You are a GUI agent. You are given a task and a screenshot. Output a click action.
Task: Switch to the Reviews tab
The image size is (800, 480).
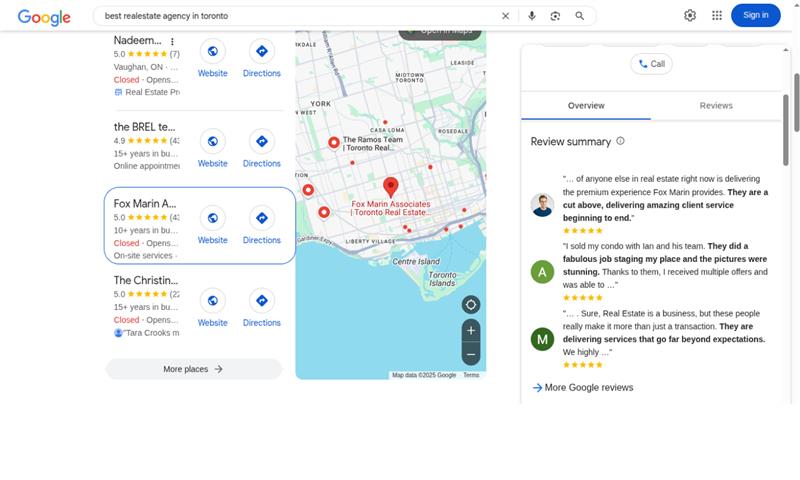pyautogui.click(x=716, y=106)
